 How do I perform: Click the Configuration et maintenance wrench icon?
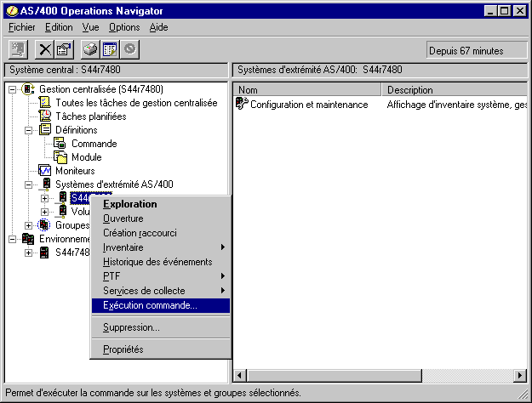click(242, 104)
